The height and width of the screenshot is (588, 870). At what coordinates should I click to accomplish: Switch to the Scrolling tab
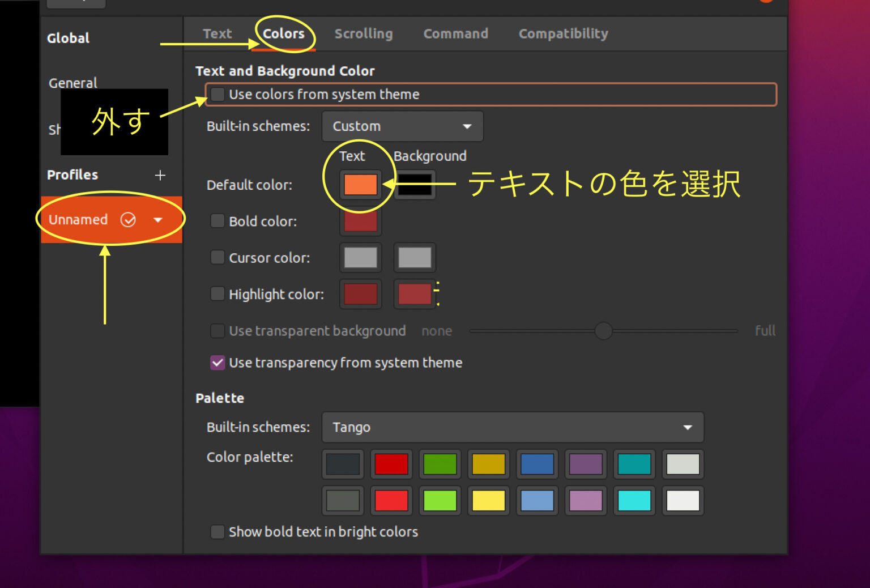pos(363,33)
